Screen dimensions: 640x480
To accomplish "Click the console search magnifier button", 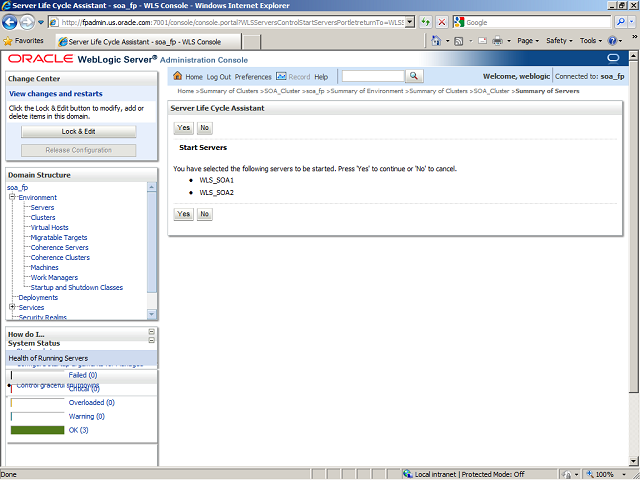I will [414, 76].
